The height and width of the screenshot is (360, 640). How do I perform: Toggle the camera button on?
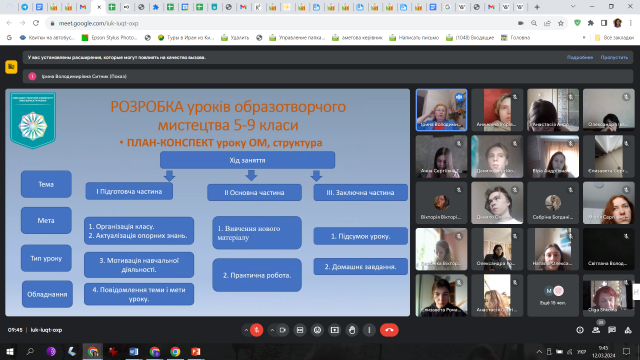point(282,330)
